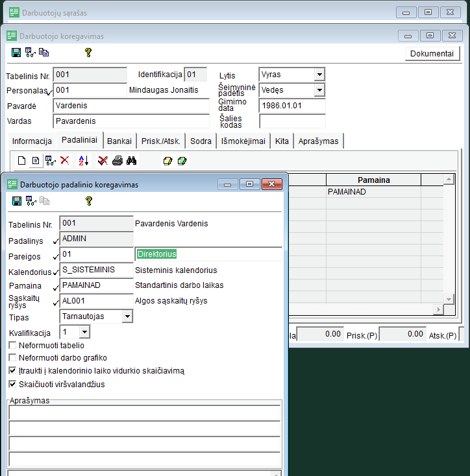Image resolution: width=470 pixels, height=476 pixels.
Task: Uncheck Skaičiuoti viršvalandžius checkbox
Action: pyautogui.click(x=12, y=384)
